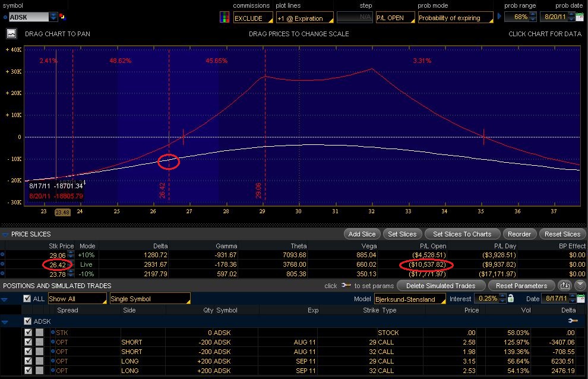Uncheck the short AUG 11 29 CALL checkbox
The width and height of the screenshot is (588, 379).
(28, 342)
